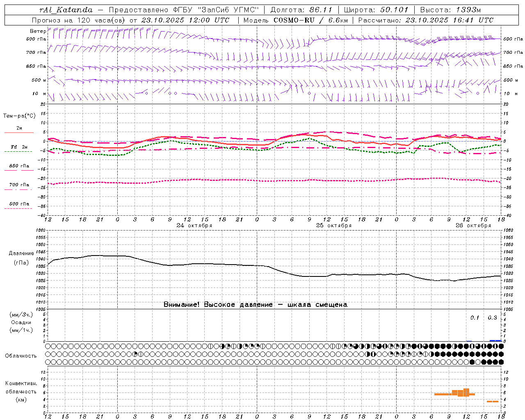This screenshot has width=525, height=420.
Task: Click the 0.3 precipitation amount
Action: tap(492, 318)
